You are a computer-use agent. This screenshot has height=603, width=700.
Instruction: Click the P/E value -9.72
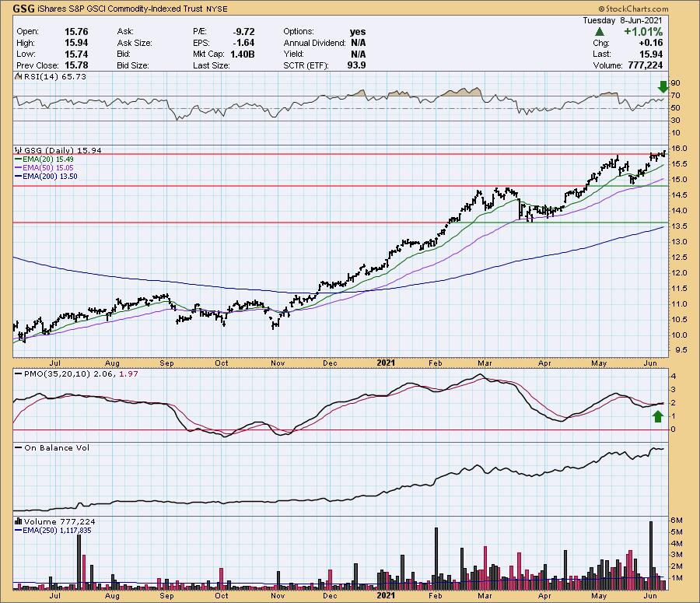click(243, 32)
